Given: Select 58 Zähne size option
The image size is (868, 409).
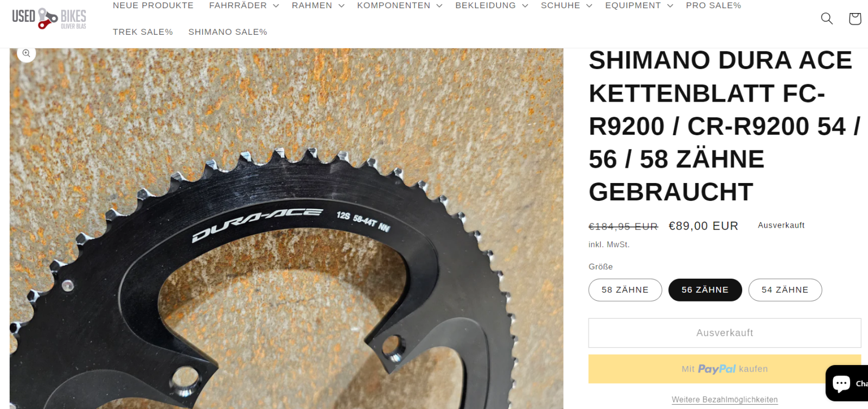Looking at the screenshot, I should tap(625, 290).
